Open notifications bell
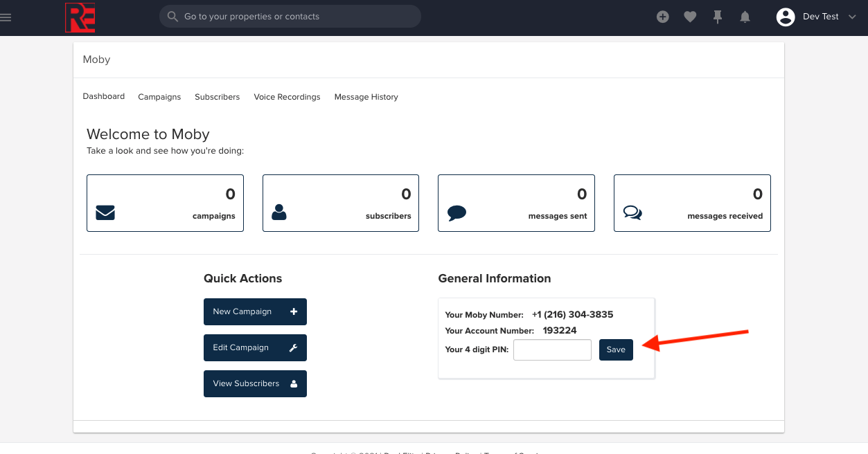Screen dimensions: 868x454 (x=745, y=17)
